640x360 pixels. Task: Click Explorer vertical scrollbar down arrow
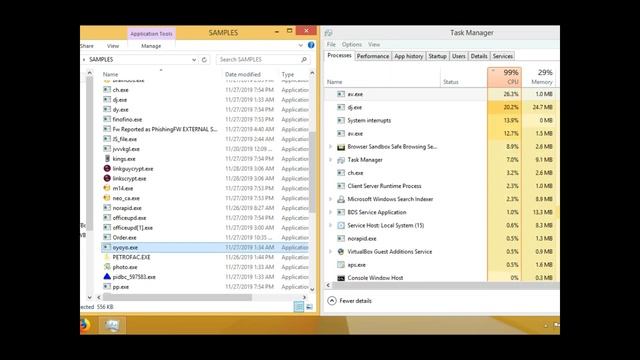[312, 289]
